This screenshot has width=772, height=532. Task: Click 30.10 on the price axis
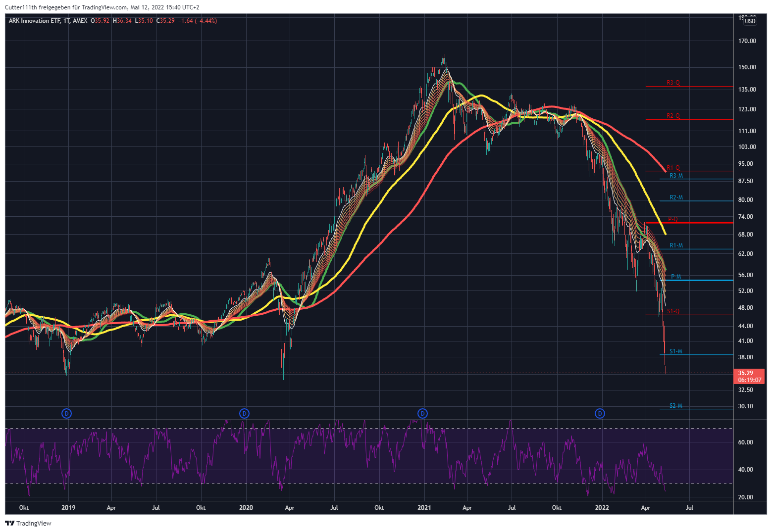746,406
